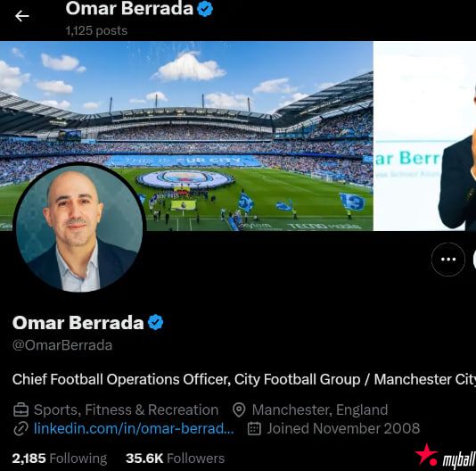Open the three-dot more options button
Viewport: 476px width, 471px height.
tap(448, 260)
